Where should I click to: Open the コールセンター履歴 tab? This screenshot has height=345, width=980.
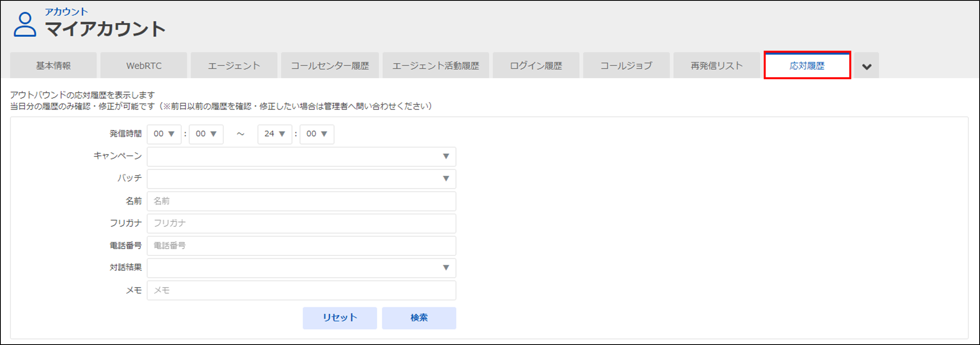click(330, 66)
